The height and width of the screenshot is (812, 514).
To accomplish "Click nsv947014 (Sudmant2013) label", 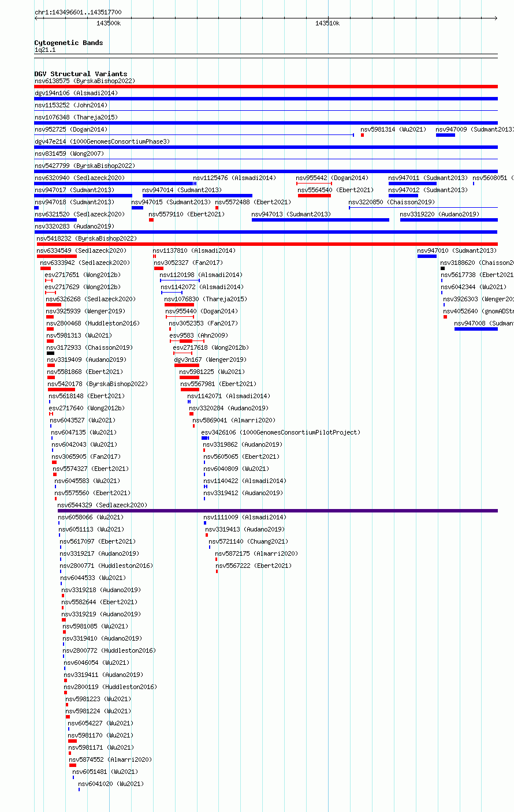I will pos(182,190).
